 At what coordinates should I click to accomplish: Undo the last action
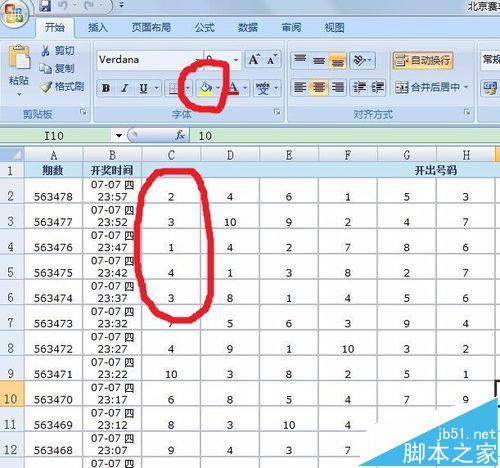(63, 5)
